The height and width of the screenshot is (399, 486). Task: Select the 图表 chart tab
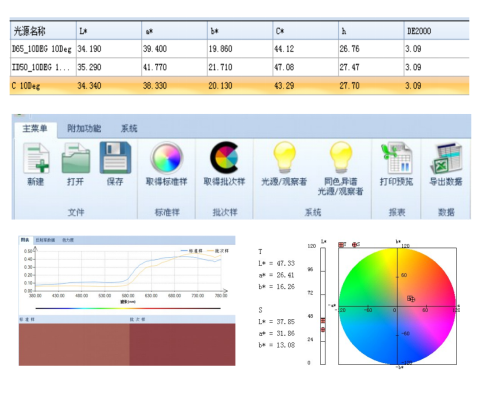click(25, 240)
